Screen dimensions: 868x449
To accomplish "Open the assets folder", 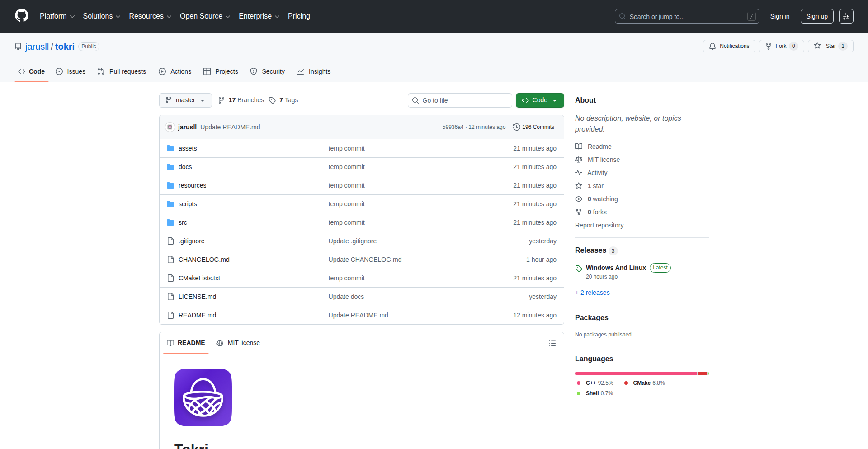I will coord(187,148).
